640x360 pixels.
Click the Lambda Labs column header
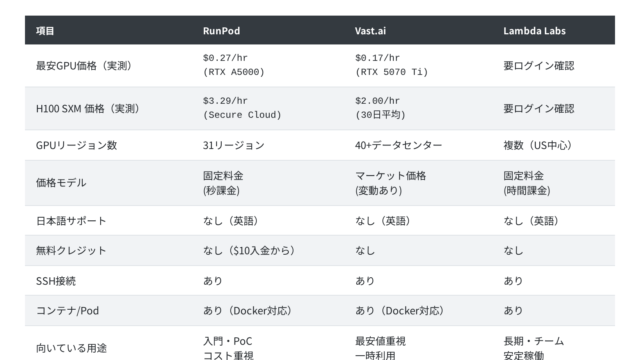click(534, 31)
